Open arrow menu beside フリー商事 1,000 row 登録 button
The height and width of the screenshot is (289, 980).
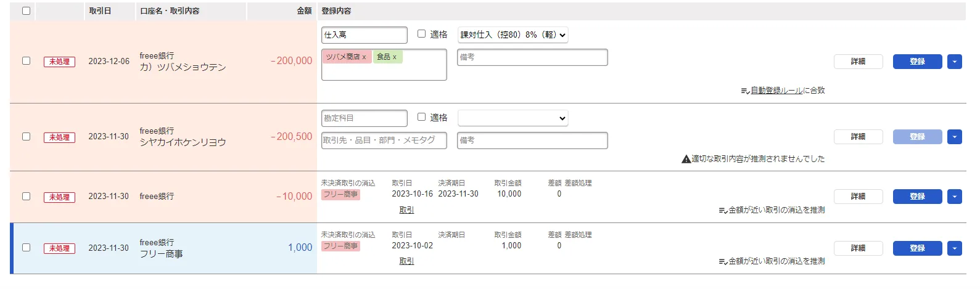pyautogui.click(x=955, y=248)
